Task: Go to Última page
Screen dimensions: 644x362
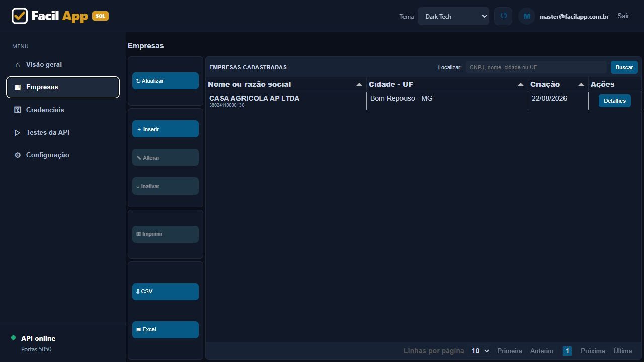Action: [x=623, y=351]
